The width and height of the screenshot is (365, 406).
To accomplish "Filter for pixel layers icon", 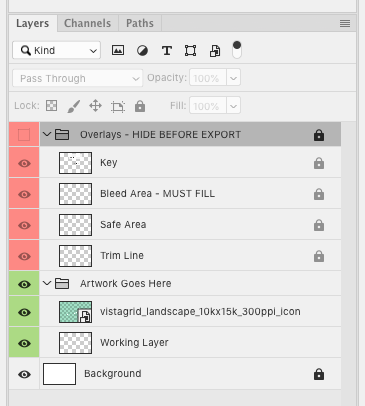I will pyautogui.click(x=118, y=50).
